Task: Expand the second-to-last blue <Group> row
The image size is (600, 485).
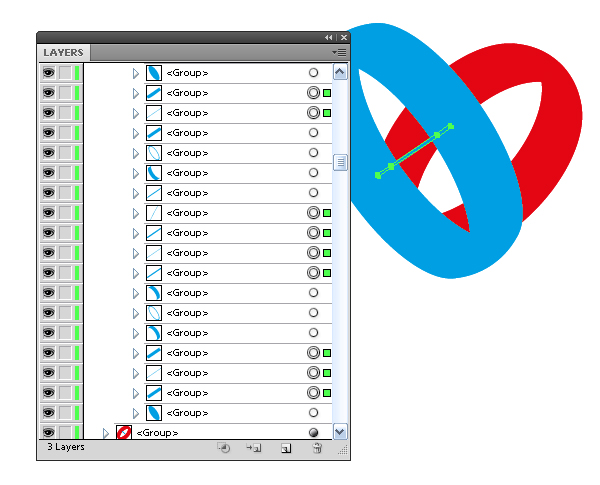Action: click(136, 393)
